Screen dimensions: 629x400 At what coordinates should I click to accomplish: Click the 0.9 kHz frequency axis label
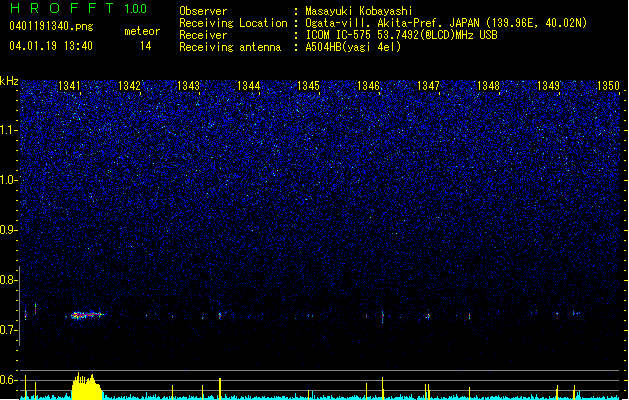[x=9, y=230]
